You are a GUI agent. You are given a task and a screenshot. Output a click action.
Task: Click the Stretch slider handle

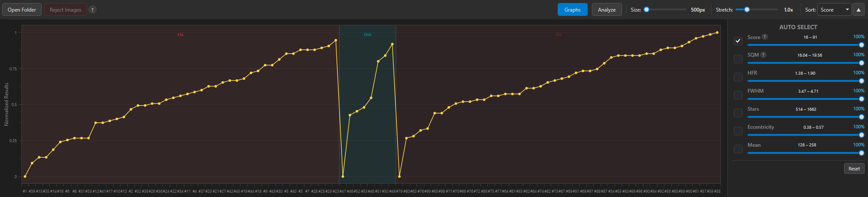747,9
